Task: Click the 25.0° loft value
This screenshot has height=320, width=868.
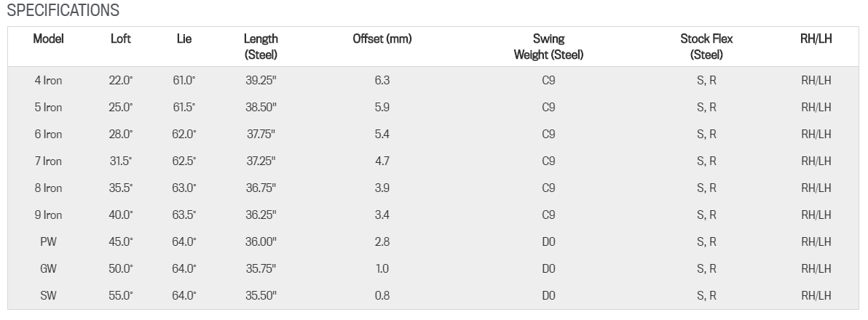Action: [x=121, y=108]
